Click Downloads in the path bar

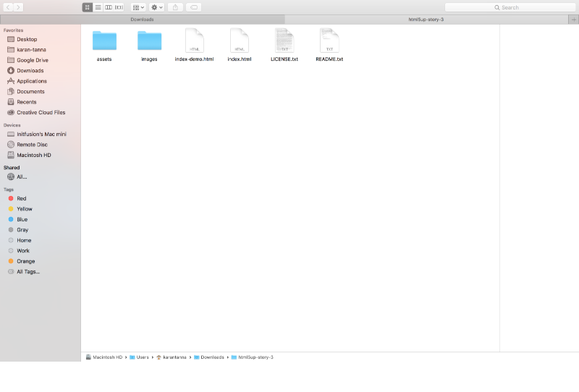(x=209, y=357)
